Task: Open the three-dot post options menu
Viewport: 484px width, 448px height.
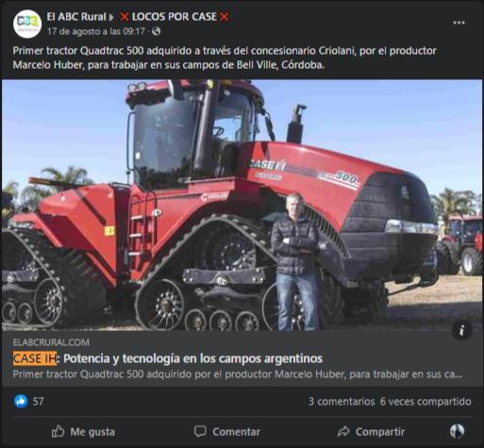Action: point(459,23)
